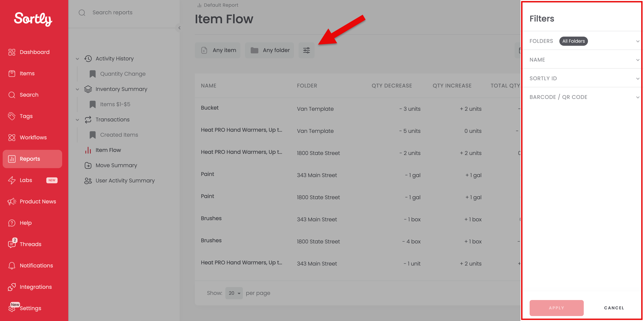
Task: Click the NEW badge next to Labs
Action: 52,180
